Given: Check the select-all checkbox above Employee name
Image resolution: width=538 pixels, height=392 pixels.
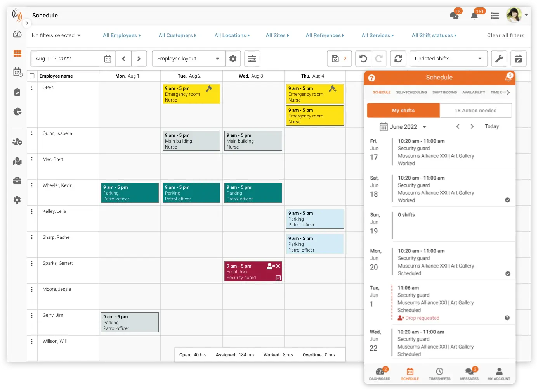Looking at the screenshot, I should (x=32, y=76).
